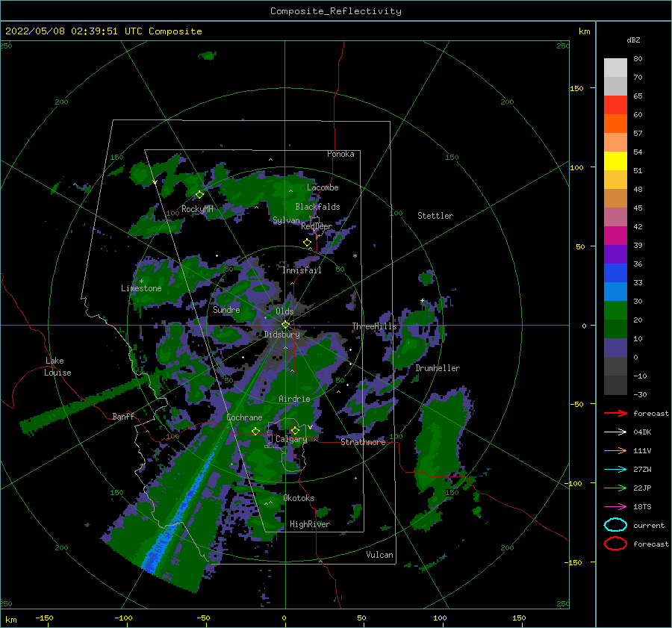Click the dBZ legend heading
The width and height of the screenshot is (672, 628).
coord(633,40)
